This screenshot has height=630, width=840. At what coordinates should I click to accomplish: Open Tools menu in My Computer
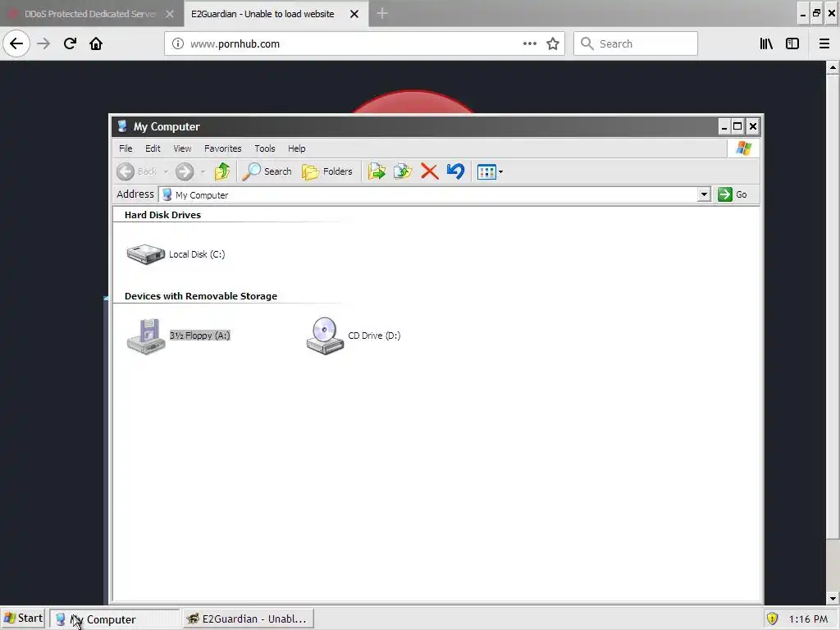(x=265, y=148)
